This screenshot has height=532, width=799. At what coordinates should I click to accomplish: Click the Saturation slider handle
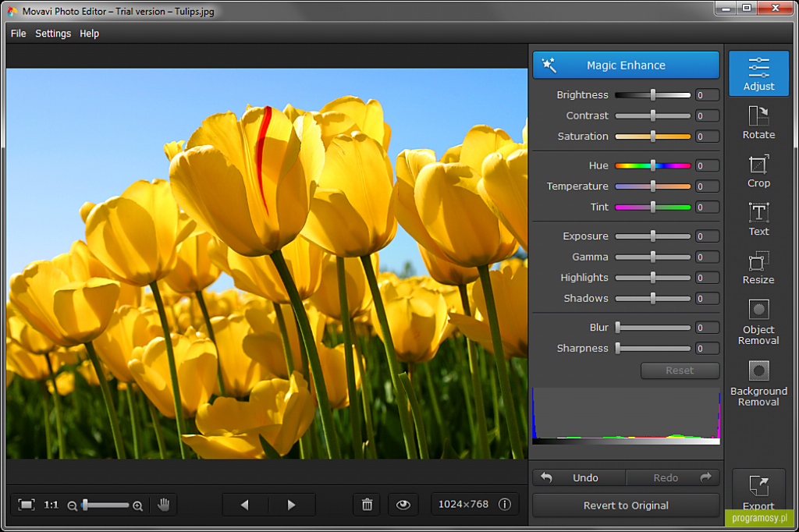click(x=653, y=136)
